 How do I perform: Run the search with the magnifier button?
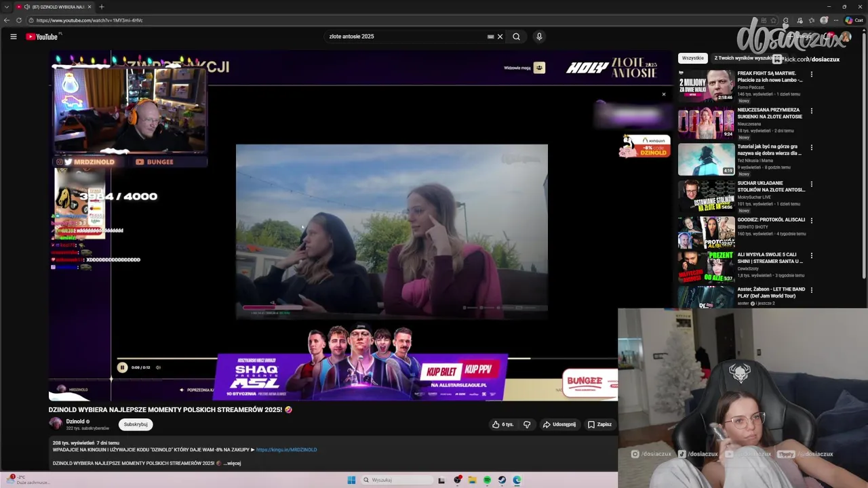tap(516, 37)
